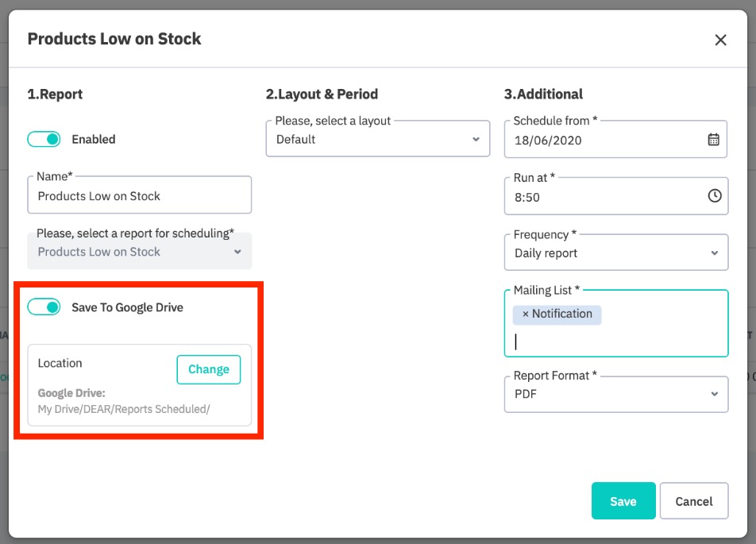Click the 2.Layout & Period heading
The width and height of the screenshot is (756, 544).
(322, 95)
